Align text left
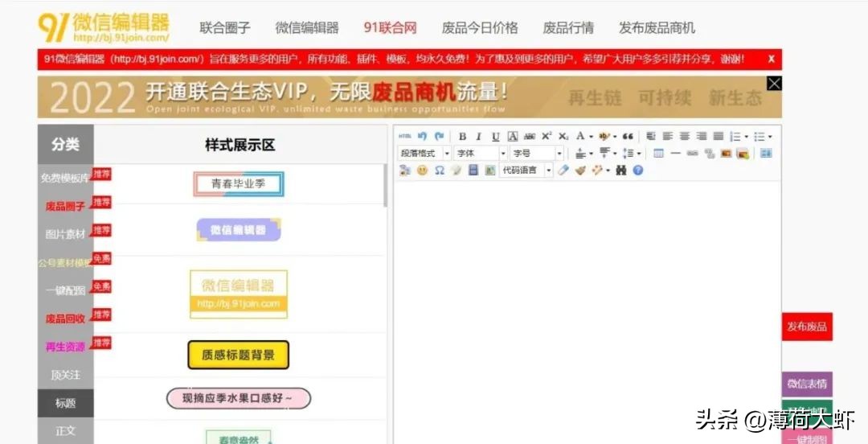Screen dimensions: 868x444 (667, 137)
